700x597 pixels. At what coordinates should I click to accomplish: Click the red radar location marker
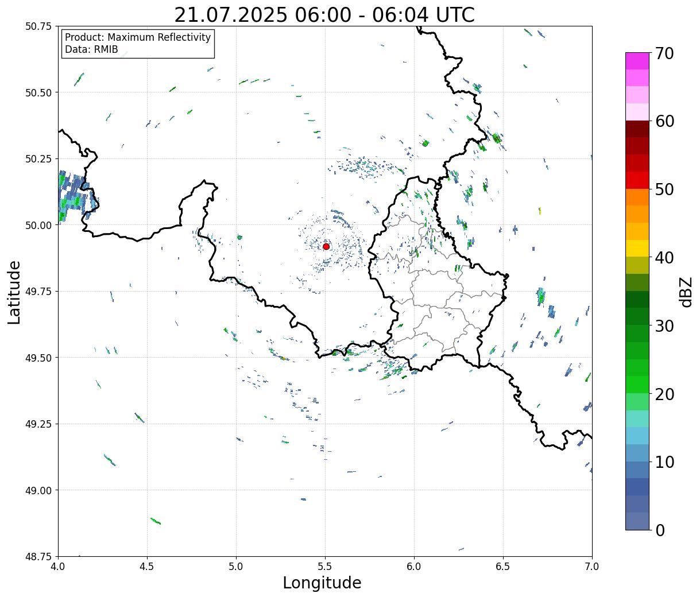coord(326,246)
